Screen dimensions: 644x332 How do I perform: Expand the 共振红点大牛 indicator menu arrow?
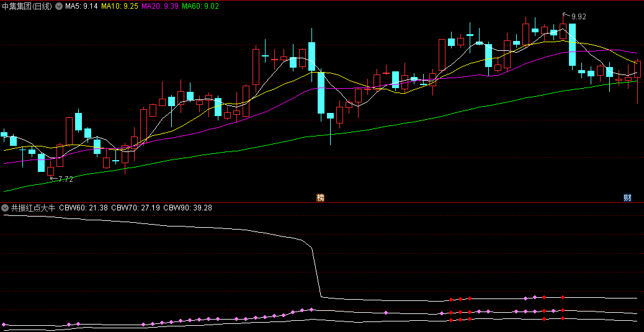pyautogui.click(x=5, y=208)
